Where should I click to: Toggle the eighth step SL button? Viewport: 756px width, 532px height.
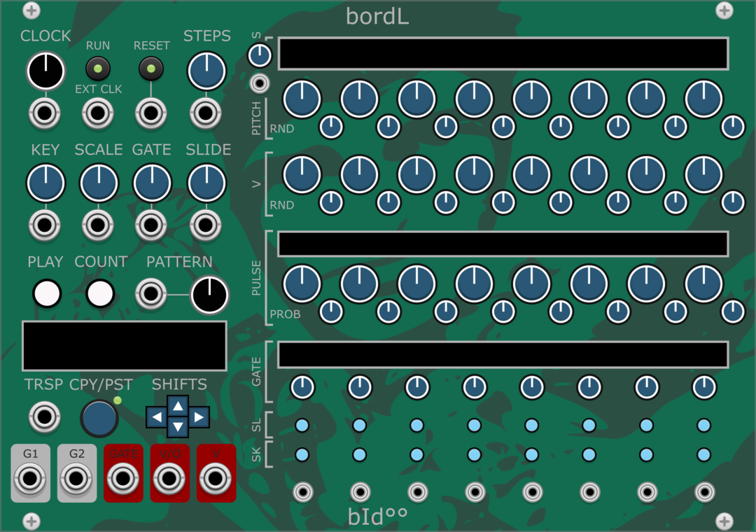point(704,426)
